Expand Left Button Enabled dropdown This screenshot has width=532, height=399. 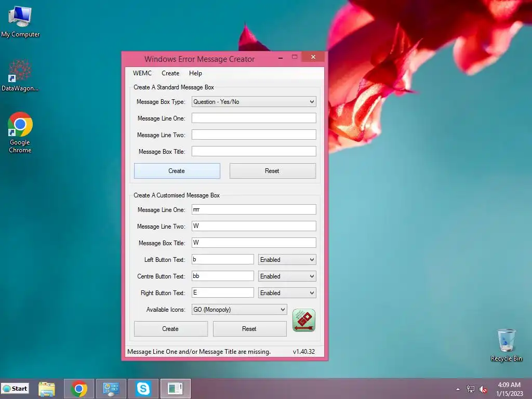[x=287, y=260]
